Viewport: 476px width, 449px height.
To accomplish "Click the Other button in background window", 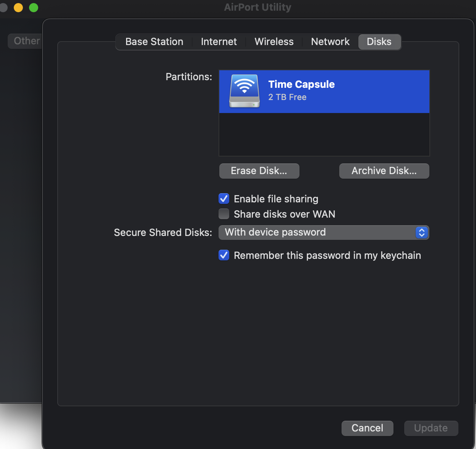I will [25, 41].
